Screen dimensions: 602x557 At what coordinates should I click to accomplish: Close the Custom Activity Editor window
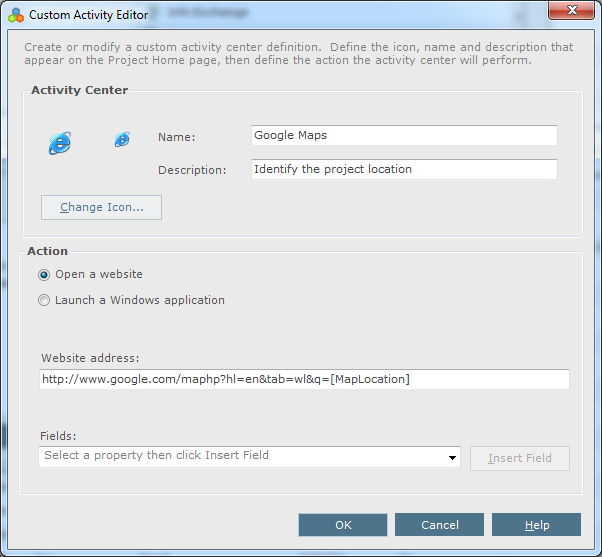(x=572, y=10)
